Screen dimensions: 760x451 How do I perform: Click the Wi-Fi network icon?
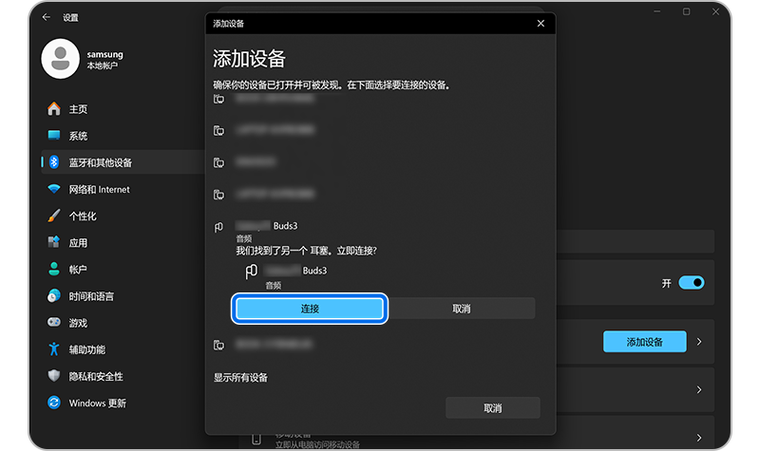point(54,189)
